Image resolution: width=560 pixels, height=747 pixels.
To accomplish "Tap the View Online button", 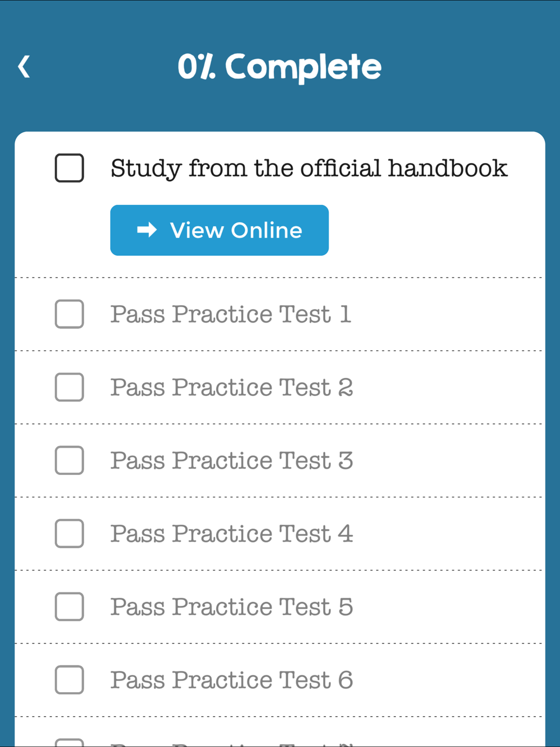I will 220,230.
